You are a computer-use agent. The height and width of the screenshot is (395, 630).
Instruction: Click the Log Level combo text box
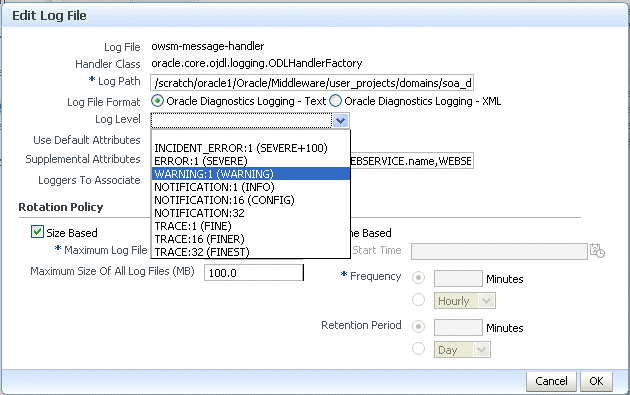click(x=241, y=120)
